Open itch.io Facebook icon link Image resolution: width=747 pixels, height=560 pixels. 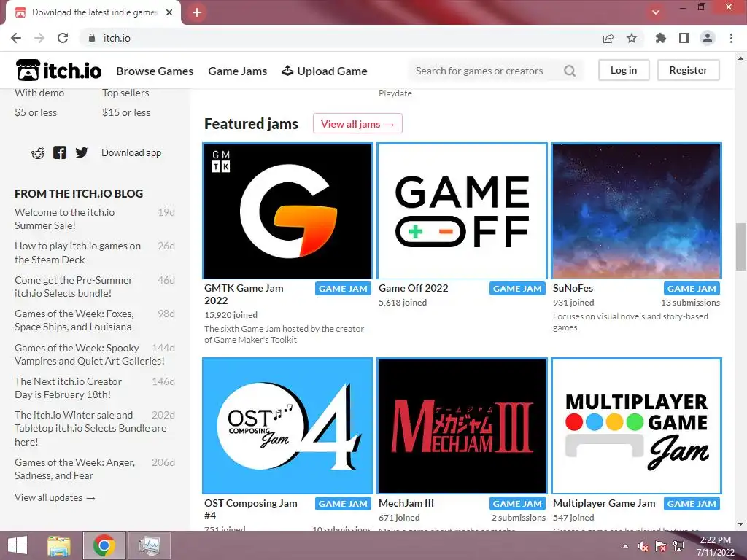[60, 153]
